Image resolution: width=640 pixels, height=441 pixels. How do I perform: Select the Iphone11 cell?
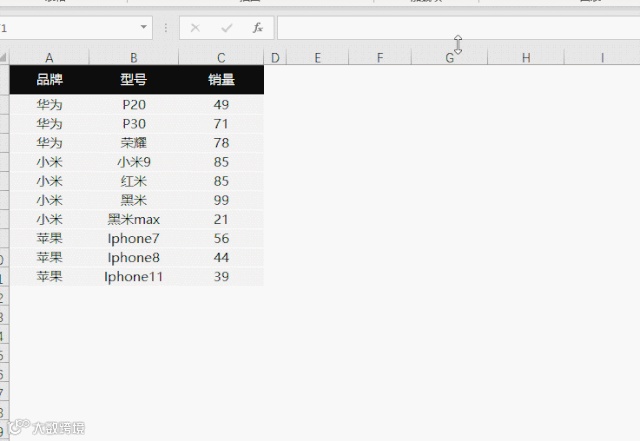click(x=134, y=276)
